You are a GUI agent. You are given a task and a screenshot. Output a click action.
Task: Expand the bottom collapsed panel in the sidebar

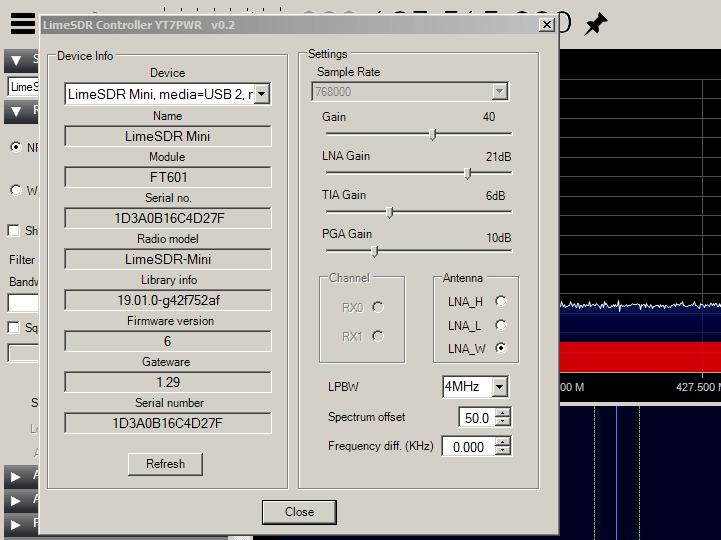pos(17,522)
